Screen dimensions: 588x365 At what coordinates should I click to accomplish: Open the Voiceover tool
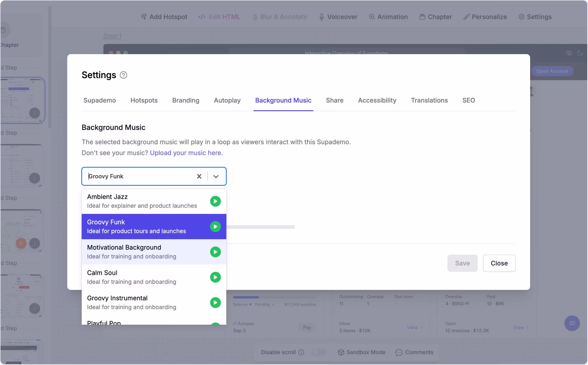point(338,17)
